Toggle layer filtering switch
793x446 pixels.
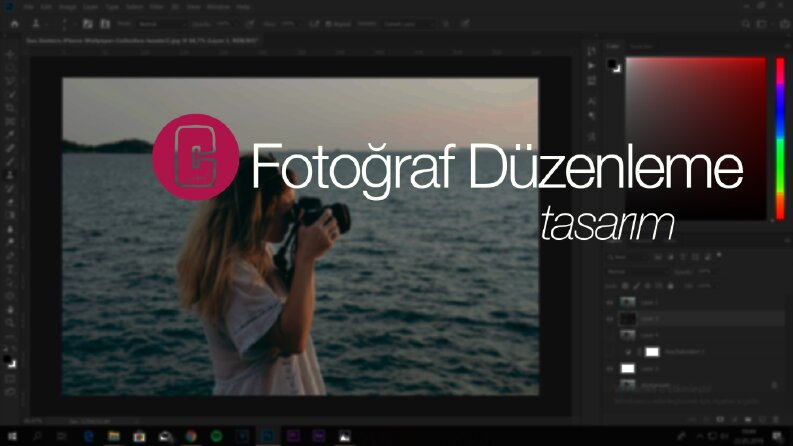tap(719, 255)
